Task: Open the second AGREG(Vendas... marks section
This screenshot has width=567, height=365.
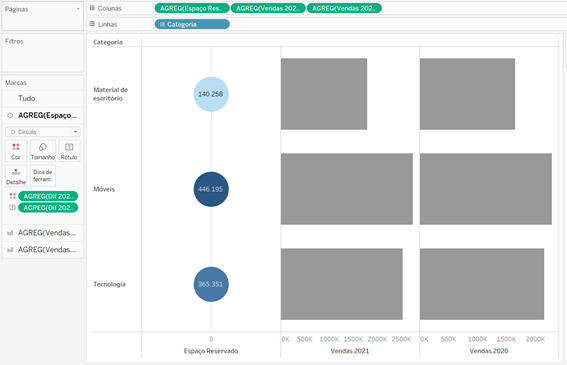Action: point(43,250)
